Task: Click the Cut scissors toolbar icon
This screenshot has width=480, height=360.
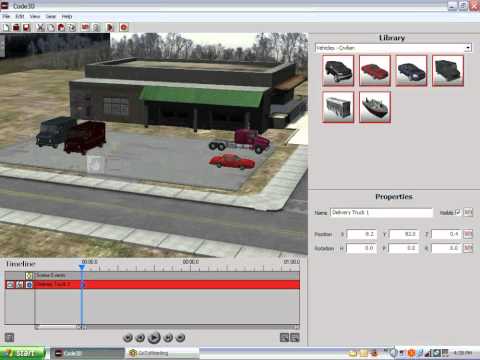Action: click(41, 27)
